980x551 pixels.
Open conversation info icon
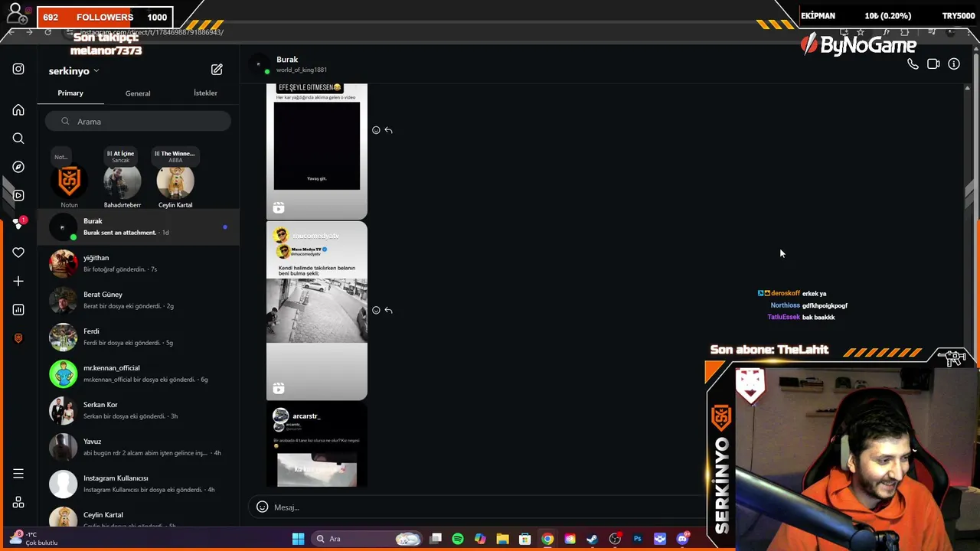click(x=954, y=64)
